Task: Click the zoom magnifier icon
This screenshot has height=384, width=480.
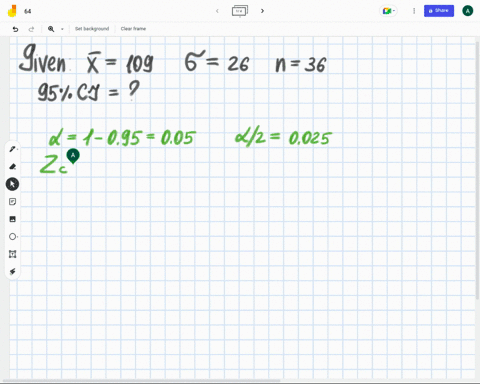Action: coord(51,29)
